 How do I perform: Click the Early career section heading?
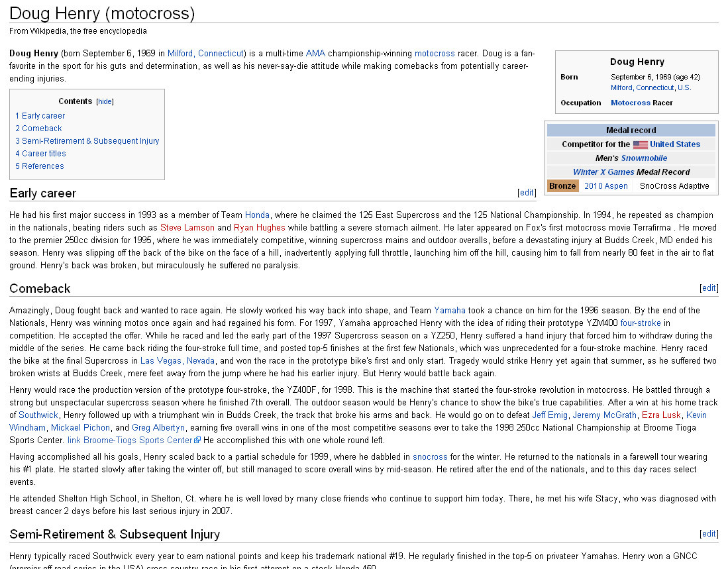(42, 193)
